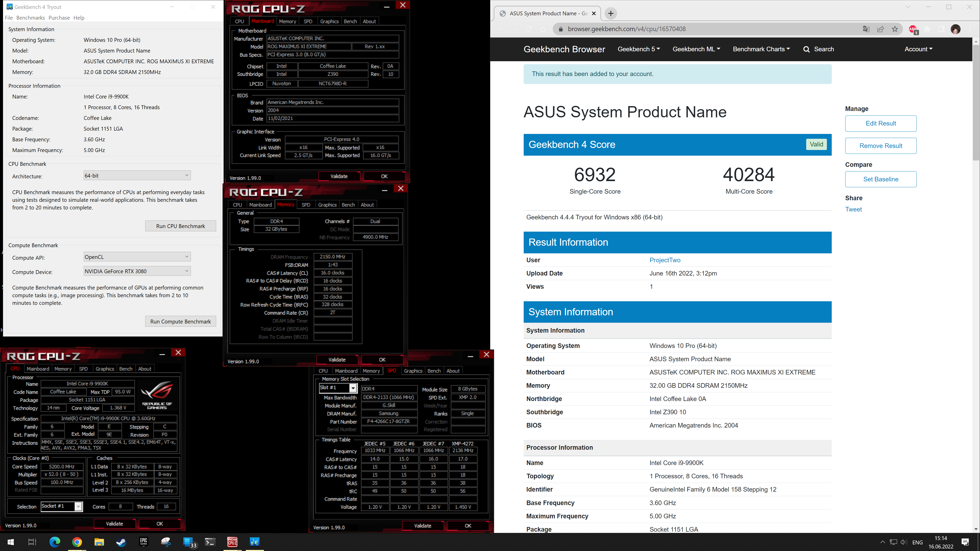Bookmark this page with the star icon
This screenshot has width=980, height=551.
coord(895,29)
